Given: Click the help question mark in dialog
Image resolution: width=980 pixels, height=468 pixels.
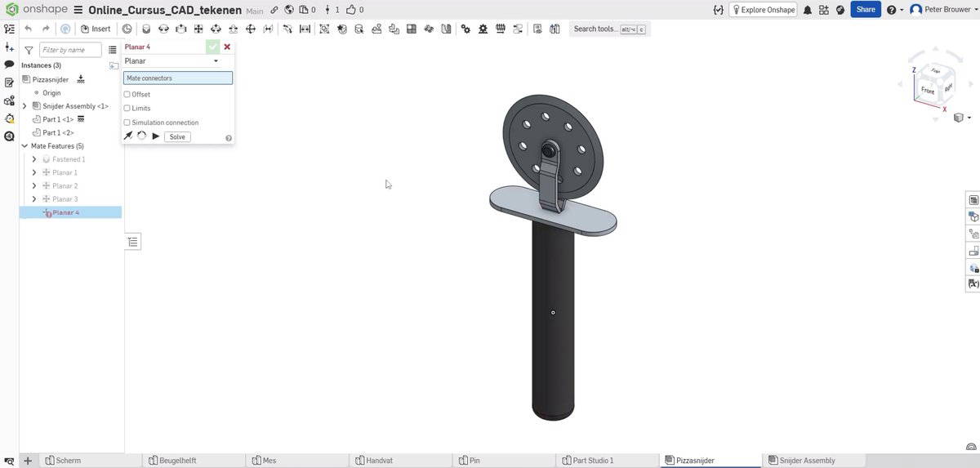Looking at the screenshot, I should 228,138.
